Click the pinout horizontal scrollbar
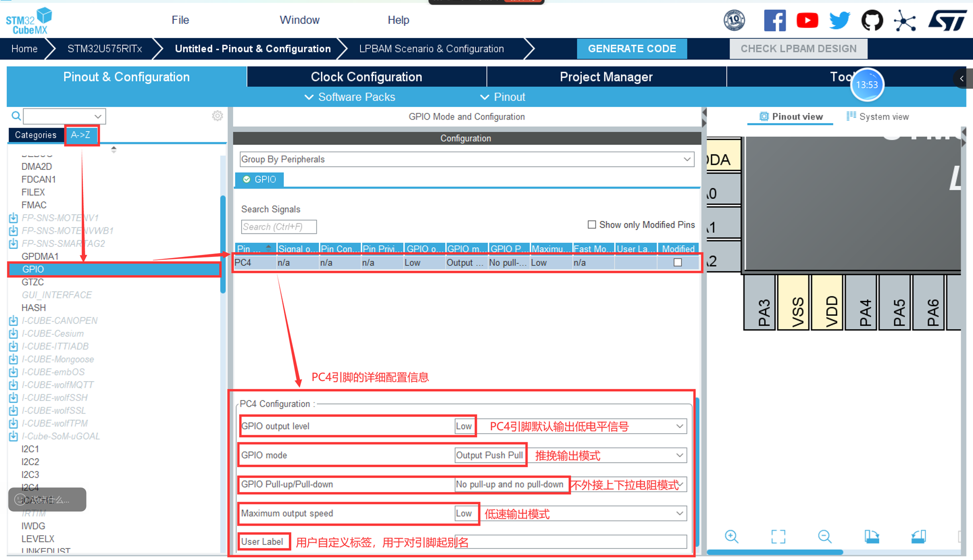This screenshot has width=973, height=560. pyautogui.click(x=775, y=552)
